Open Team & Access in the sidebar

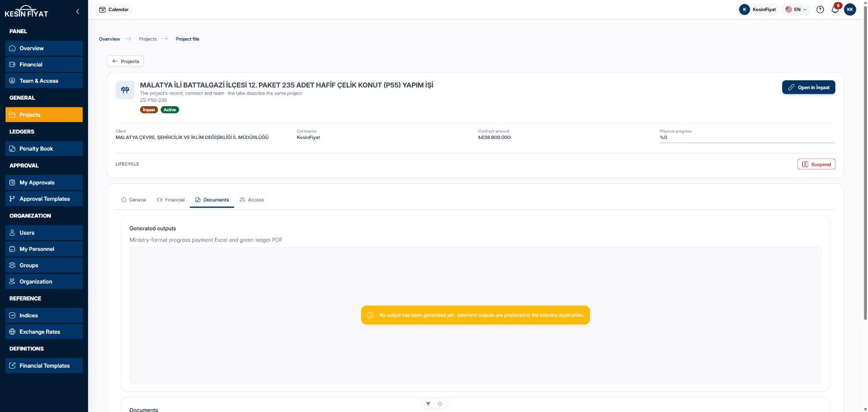[x=44, y=81]
